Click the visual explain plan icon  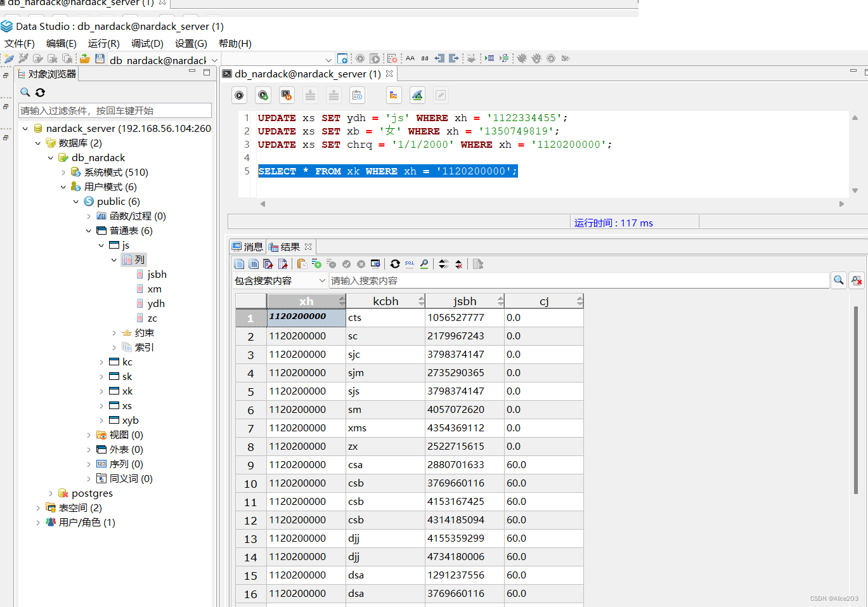click(417, 95)
